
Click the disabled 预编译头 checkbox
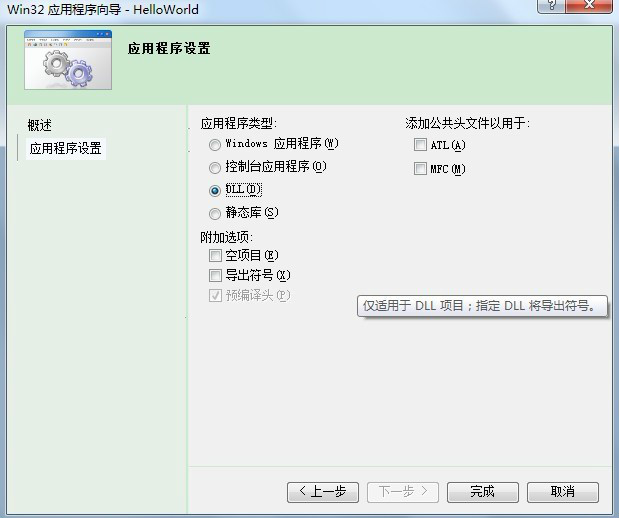(x=215, y=295)
